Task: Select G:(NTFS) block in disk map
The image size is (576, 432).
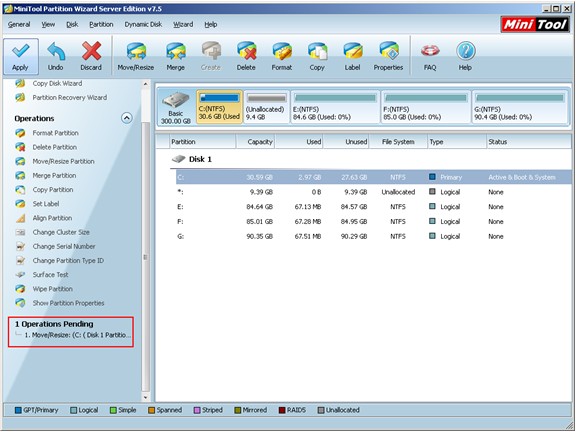Action: (520, 107)
